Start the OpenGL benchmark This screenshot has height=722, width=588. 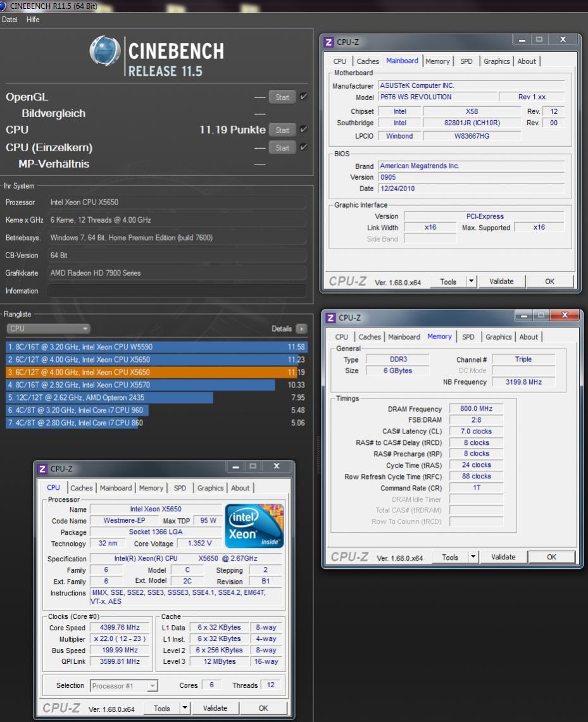coord(282,97)
